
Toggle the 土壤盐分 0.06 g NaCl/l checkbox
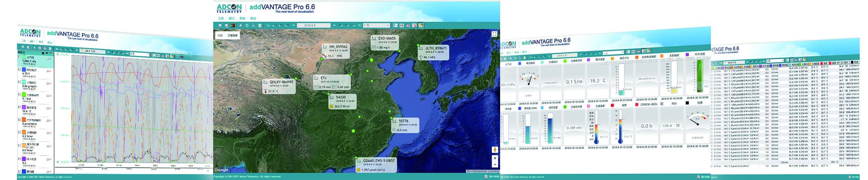point(19,82)
